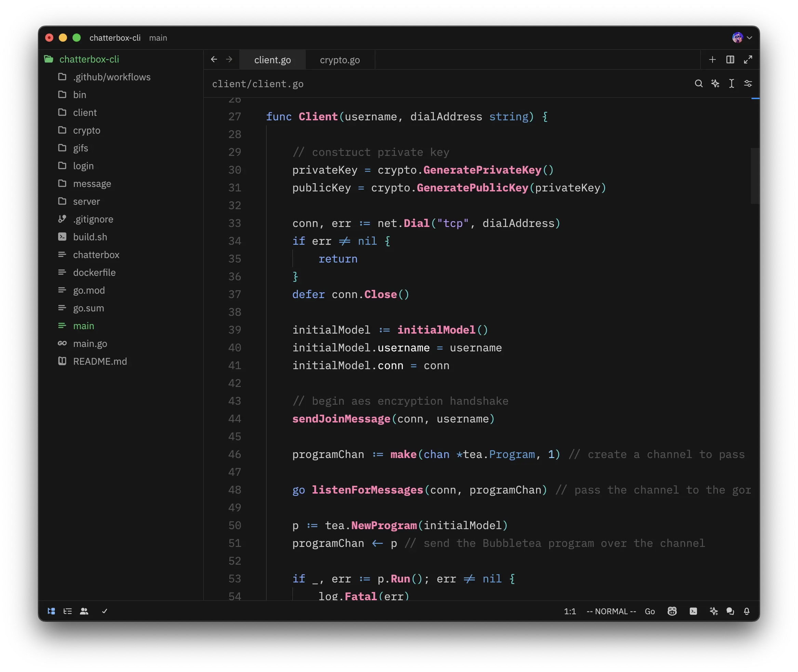Screen dimensions: 798x672
Task: Open the terminal panel icon
Action: click(x=693, y=611)
